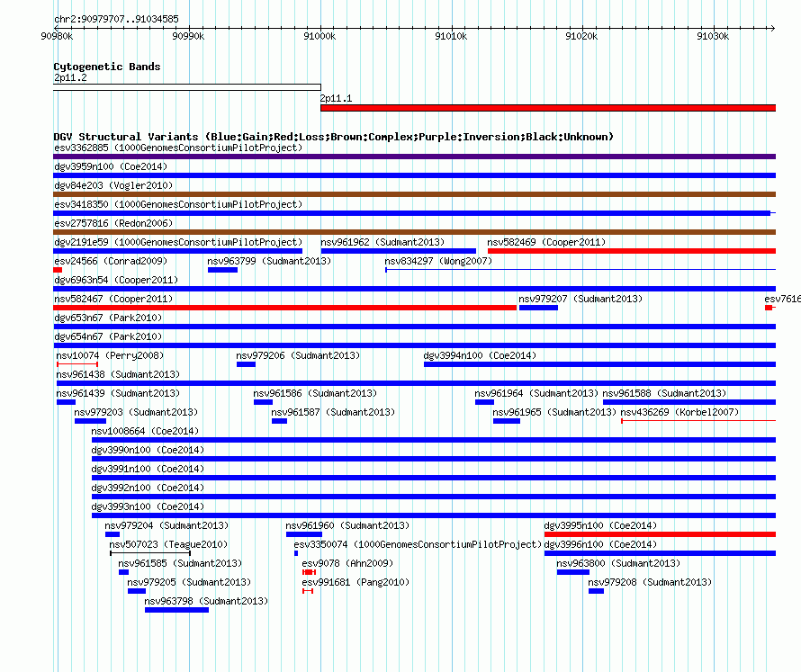Select nsv963800 (Sudmant2013) label

[x=618, y=563]
